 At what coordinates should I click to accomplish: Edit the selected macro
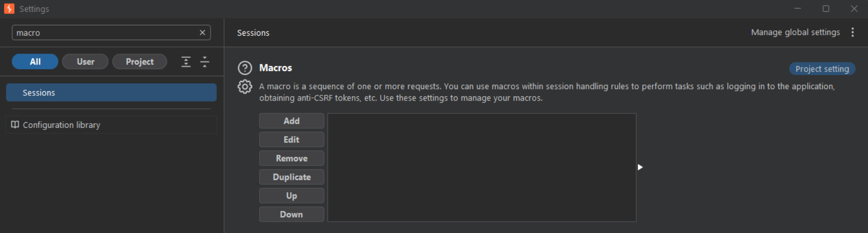(x=292, y=140)
